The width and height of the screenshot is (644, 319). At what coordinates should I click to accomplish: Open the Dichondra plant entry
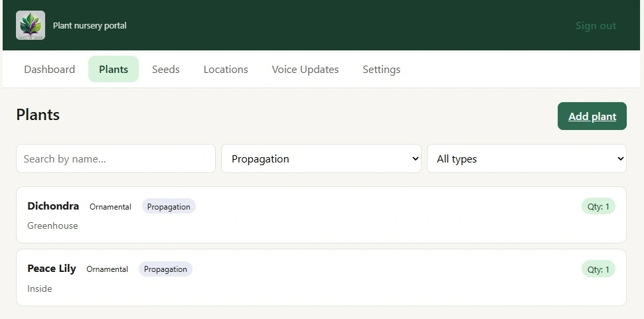[321, 215]
